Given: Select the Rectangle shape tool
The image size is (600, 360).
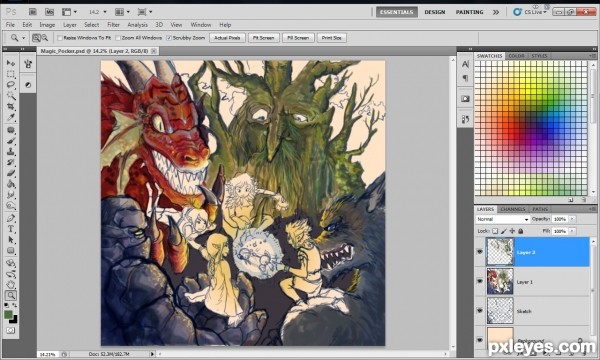Looking at the screenshot, I should pos(11,251).
